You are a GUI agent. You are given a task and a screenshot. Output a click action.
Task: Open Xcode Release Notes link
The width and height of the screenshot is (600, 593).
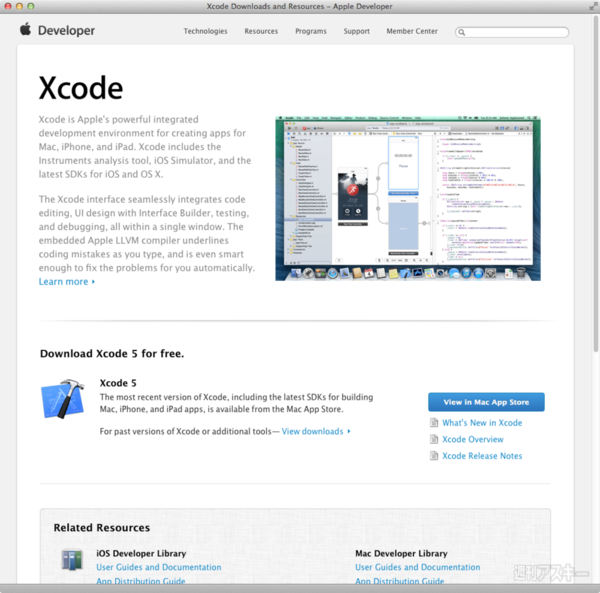[x=482, y=456]
